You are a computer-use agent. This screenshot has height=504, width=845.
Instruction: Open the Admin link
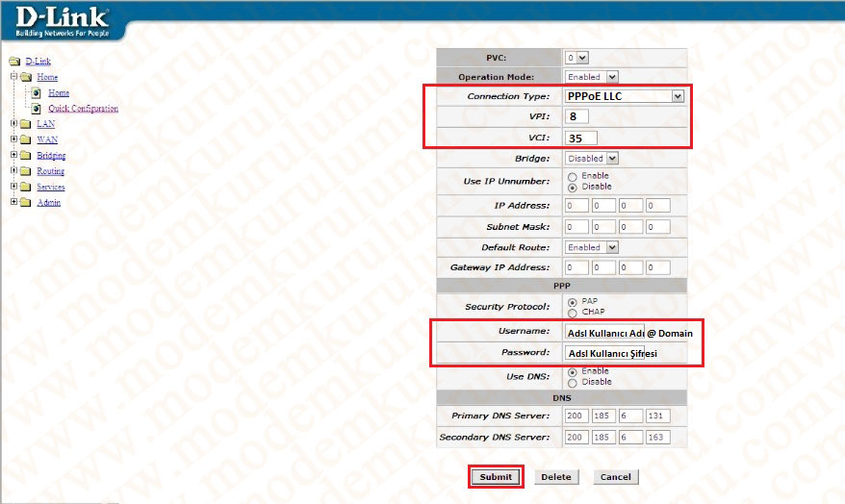click(x=49, y=202)
